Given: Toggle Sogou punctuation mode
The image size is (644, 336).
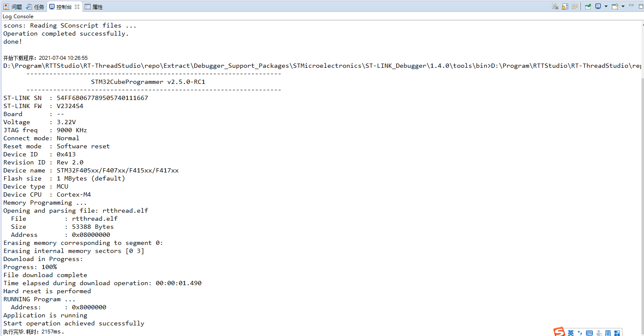Looking at the screenshot, I should coord(580,333).
